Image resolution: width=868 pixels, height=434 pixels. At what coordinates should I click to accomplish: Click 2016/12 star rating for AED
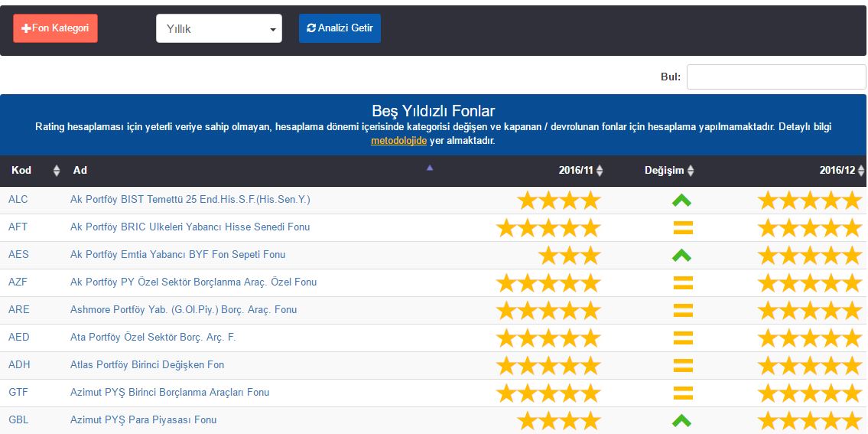(x=810, y=338)
